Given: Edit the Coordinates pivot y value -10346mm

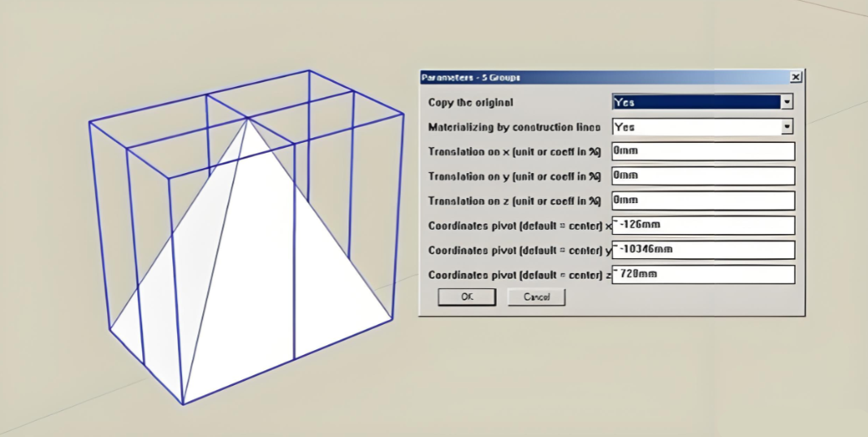Looking at the screenshot, I should [702, 249].
